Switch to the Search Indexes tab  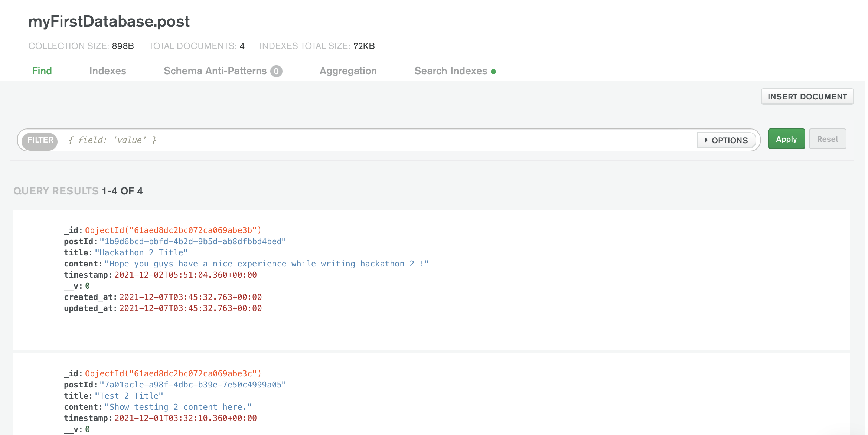coord(451,71)
